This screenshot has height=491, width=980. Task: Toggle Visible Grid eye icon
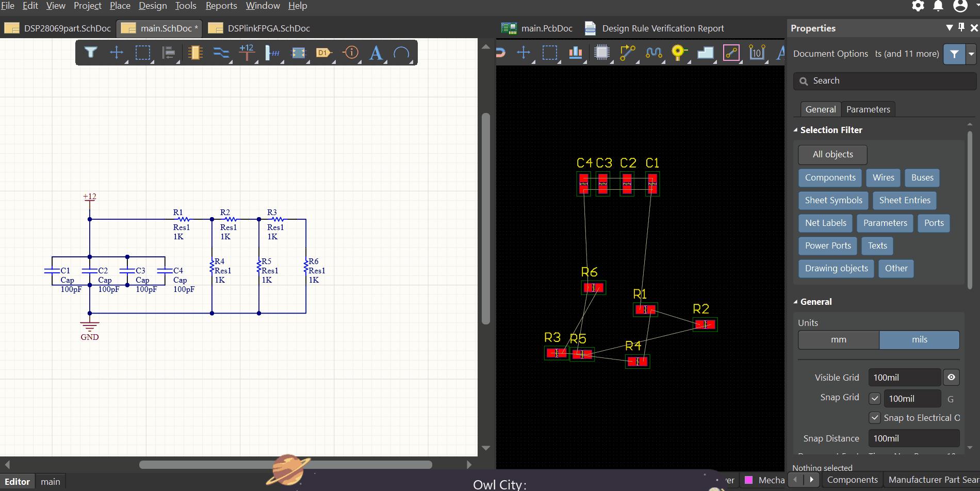(x=951, y=378)
